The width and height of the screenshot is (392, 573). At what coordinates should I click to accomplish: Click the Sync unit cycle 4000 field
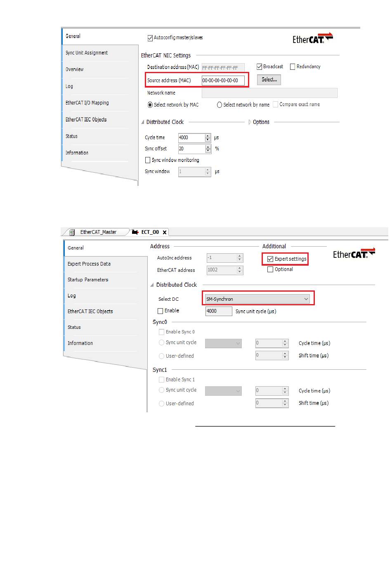[x=219, y=311]
